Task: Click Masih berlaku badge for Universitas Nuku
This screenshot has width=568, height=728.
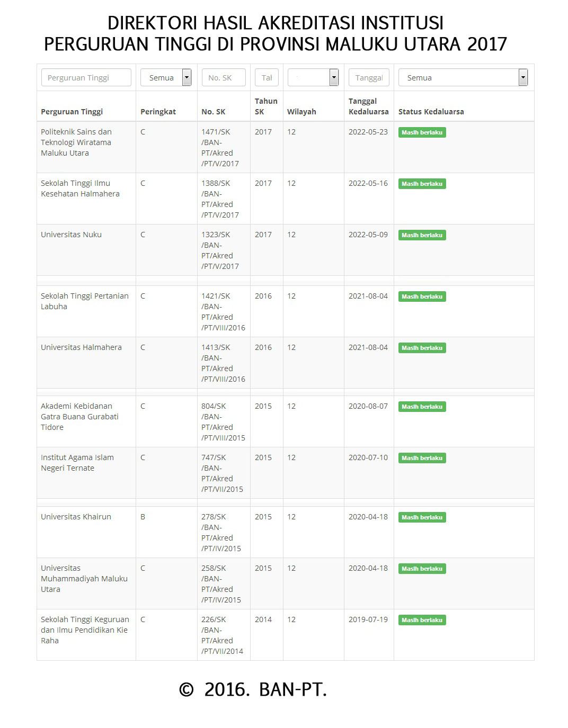Action: 422,235
